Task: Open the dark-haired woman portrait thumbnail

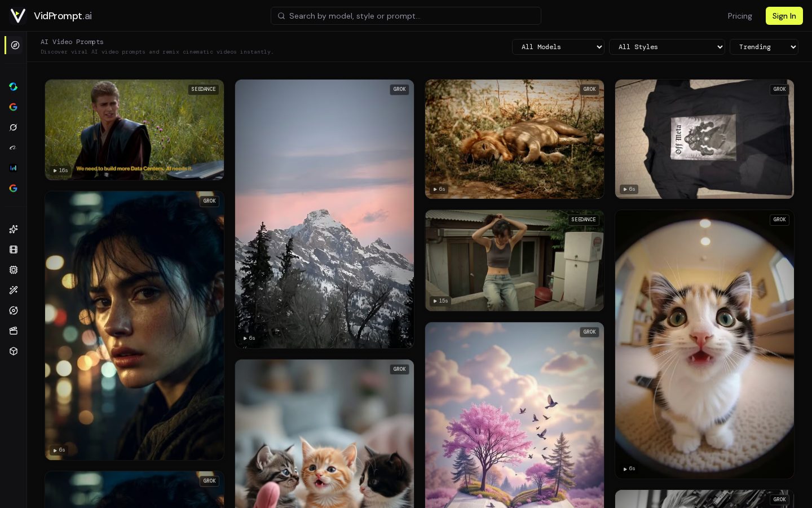Action: point(134,326)
